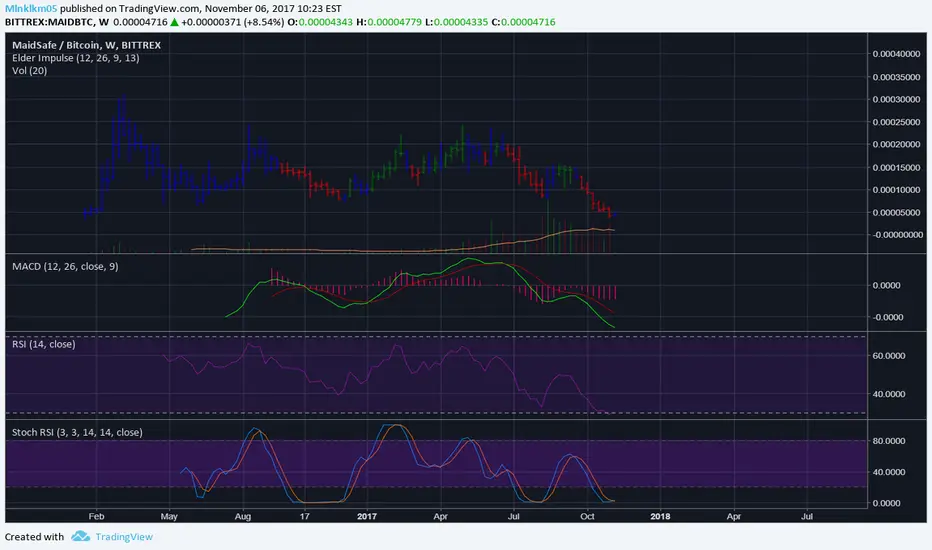
Task: Click the 0.00005000 price axis value
Action: pos(896,212)
